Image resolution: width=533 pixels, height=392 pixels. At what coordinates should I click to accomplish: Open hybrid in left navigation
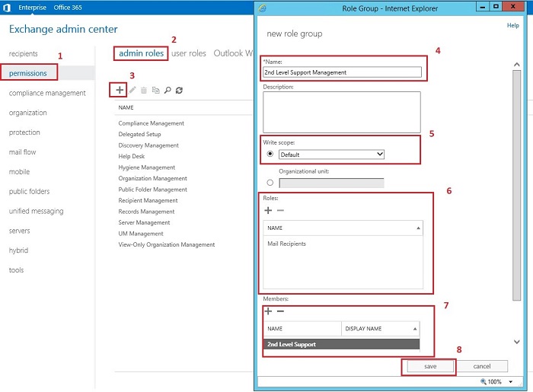(19, 250)
